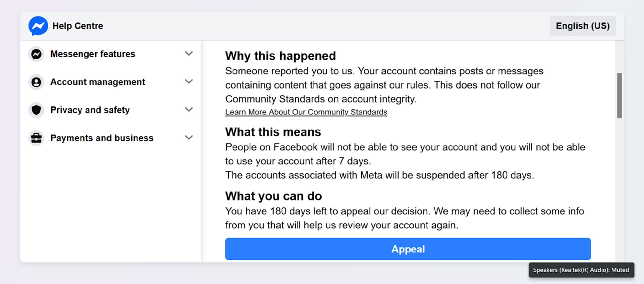Select the Account management menu label
Image resolution: width=644 pixels, height=284 pixels.
(x=97, y=82)
